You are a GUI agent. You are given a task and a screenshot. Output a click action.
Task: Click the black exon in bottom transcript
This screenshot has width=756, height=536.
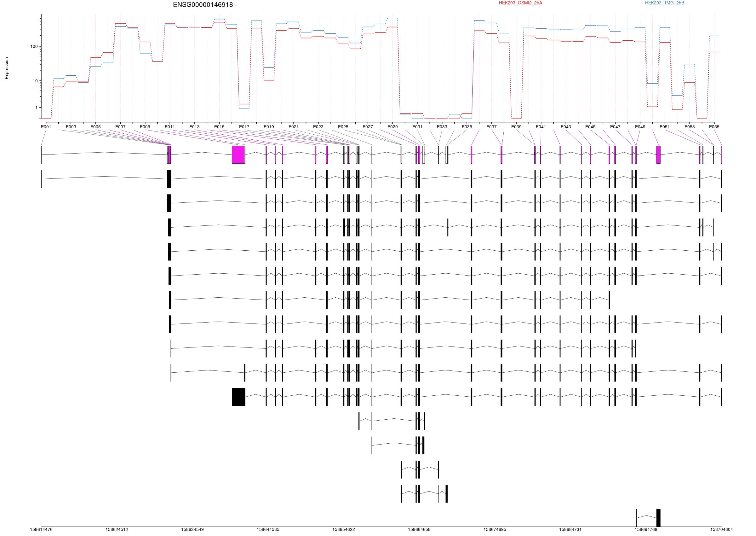coord(658,518)
